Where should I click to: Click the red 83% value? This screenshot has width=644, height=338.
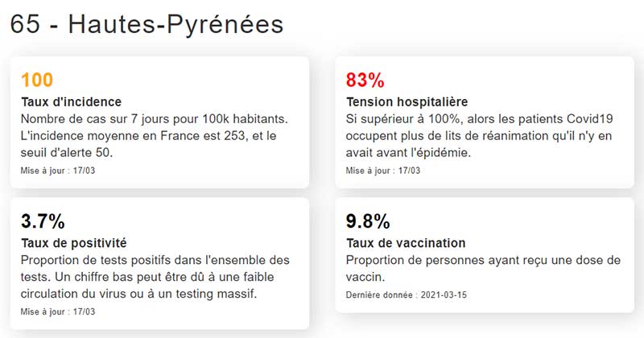click(x=365, y=80)
